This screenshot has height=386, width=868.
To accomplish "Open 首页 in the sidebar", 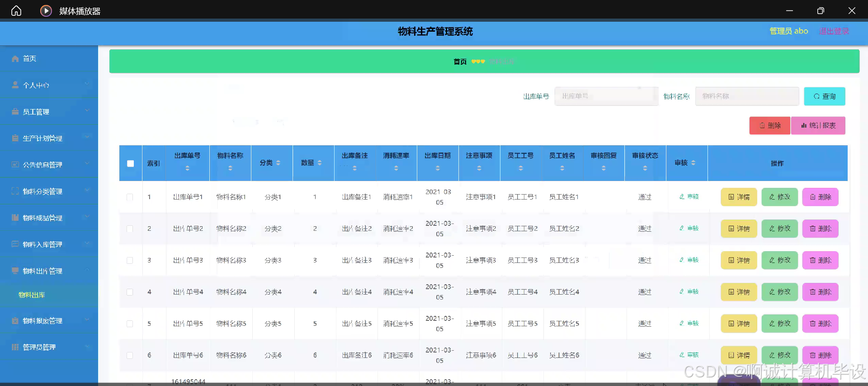I will pos(49,58).
